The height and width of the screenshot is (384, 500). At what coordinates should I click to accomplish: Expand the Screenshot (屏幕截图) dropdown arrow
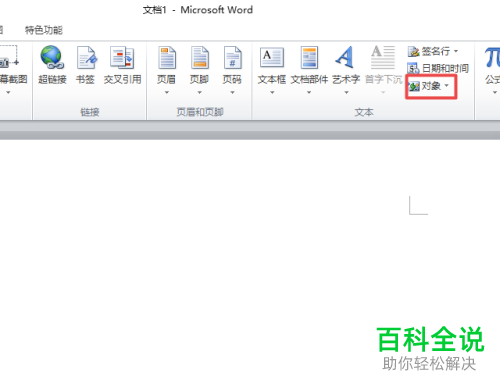(x=8, y=92)
